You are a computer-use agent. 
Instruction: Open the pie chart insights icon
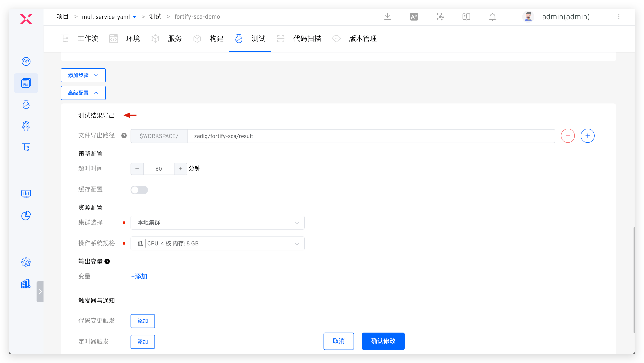click(x=26, y=216)
